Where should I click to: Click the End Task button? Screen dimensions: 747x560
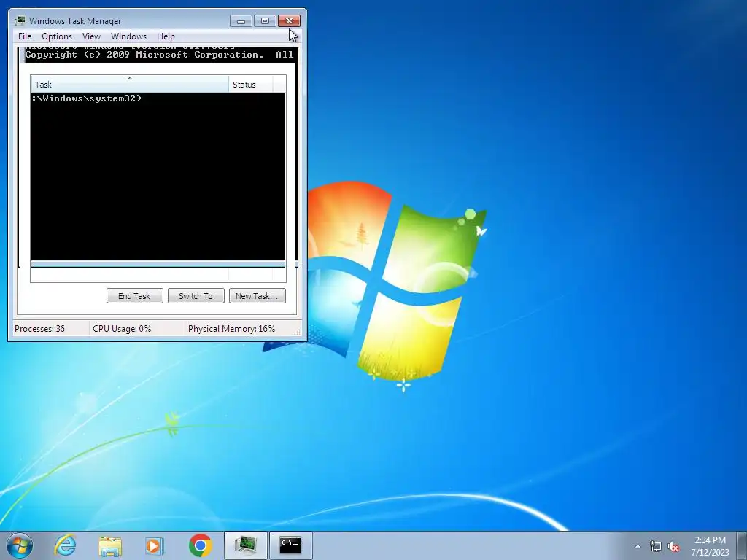pos(134,296)
